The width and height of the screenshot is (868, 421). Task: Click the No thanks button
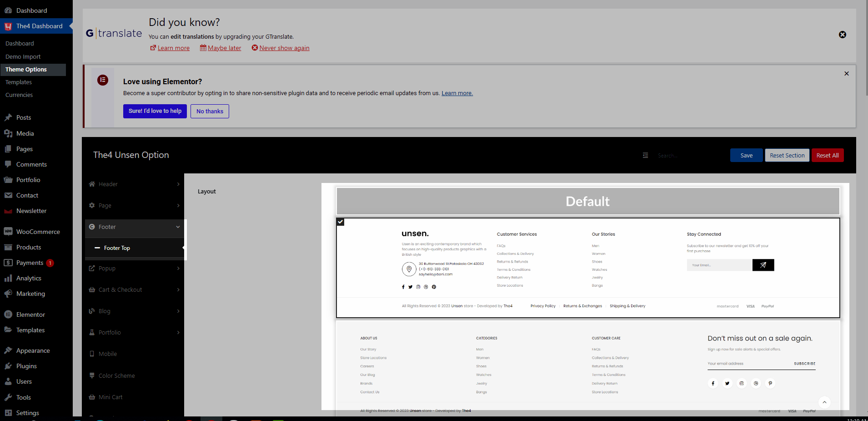point(210,111)
